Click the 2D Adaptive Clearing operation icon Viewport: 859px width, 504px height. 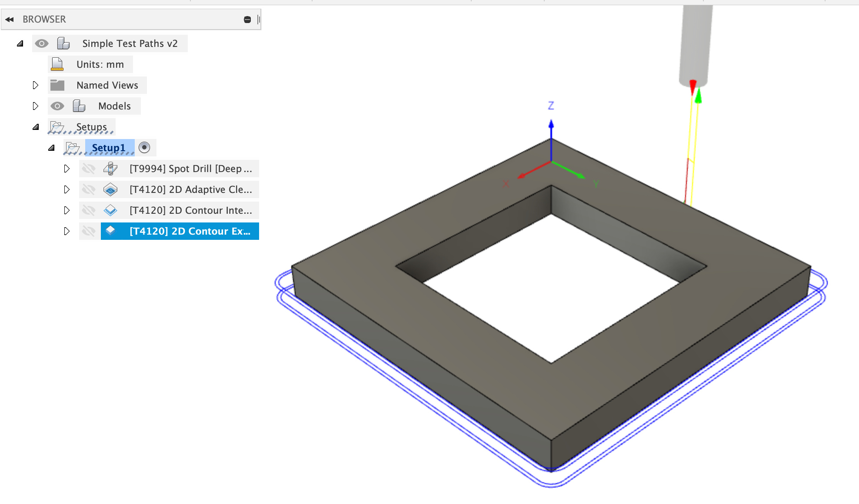coord(110,189)
